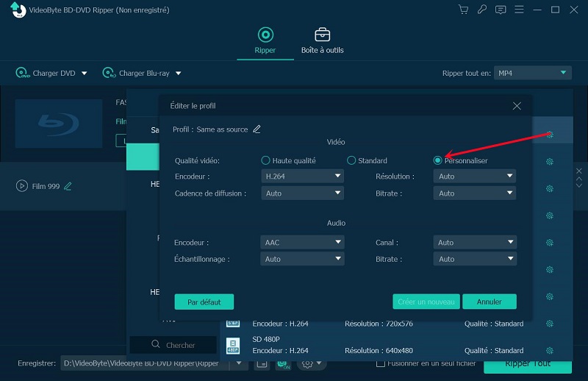Open settings gear for 720x576 profile
The width and height of the screenshot is (588, 381).
(x=550, y=324)
